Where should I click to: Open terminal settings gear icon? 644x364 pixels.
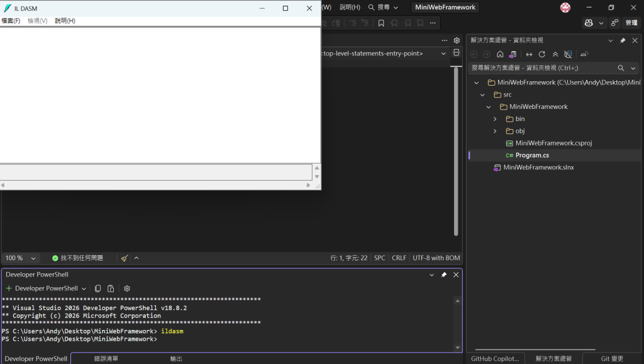click(x=127, y=288)
